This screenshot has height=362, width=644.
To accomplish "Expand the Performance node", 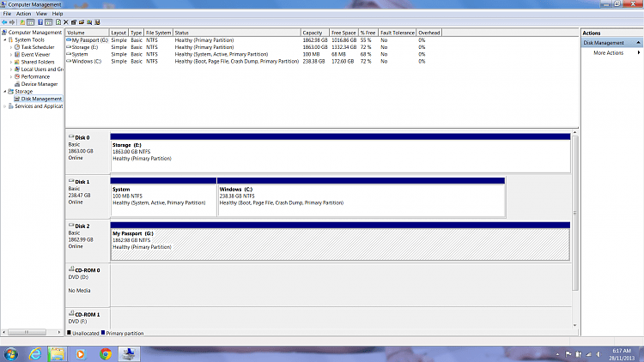I will coord(11,76).
